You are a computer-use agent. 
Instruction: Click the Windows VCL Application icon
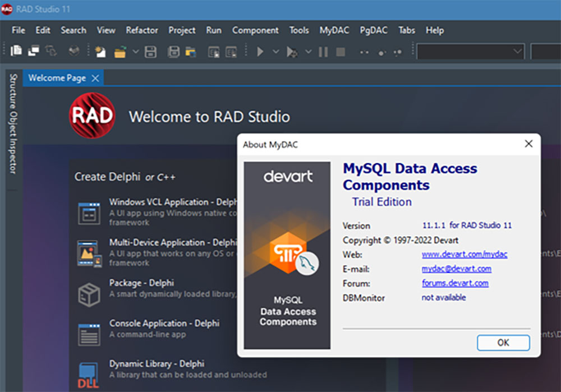[x=89, y=213]
